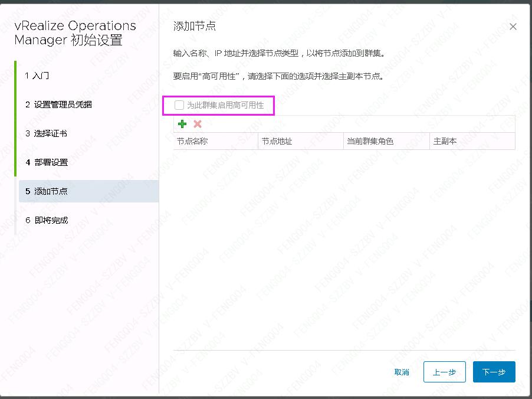The width and height of the screenshot is (532, 399).
Task: Click the 节点名称 column header
Action: click(x=216, y=141)
